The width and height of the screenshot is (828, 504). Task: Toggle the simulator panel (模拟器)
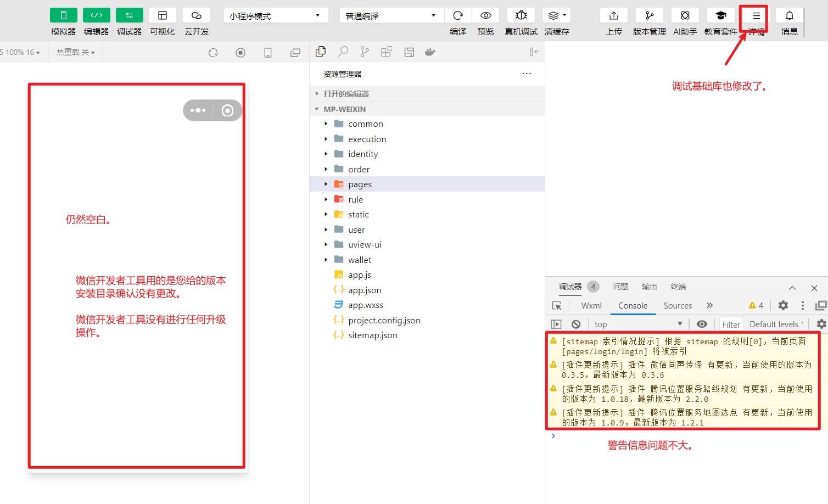[x=64, y=15]
